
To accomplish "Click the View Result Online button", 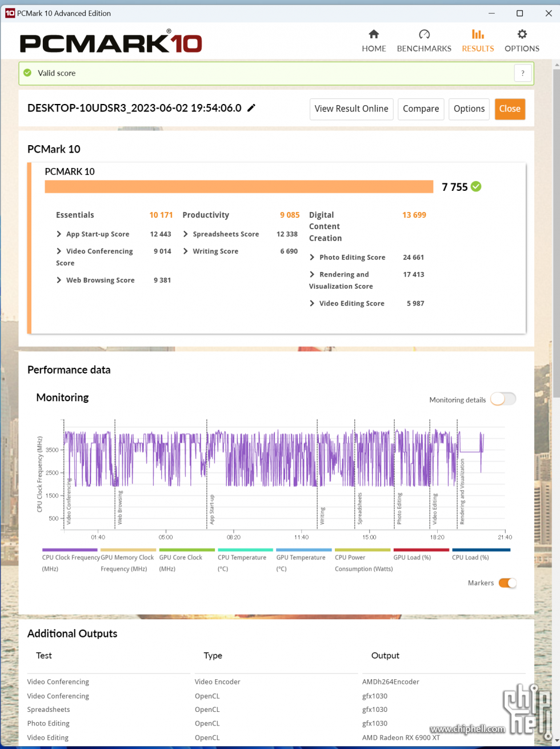I will pyautogui.click(x=351, y=109).
